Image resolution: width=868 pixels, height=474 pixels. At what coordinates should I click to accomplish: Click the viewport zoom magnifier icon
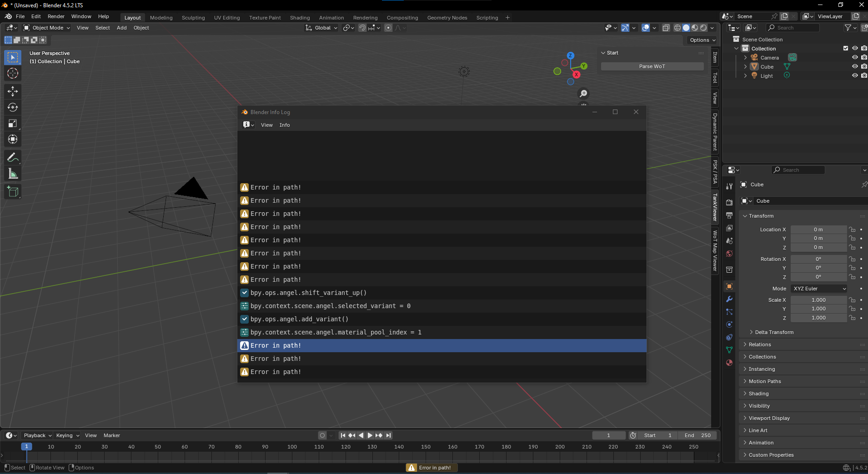[583, 94]
